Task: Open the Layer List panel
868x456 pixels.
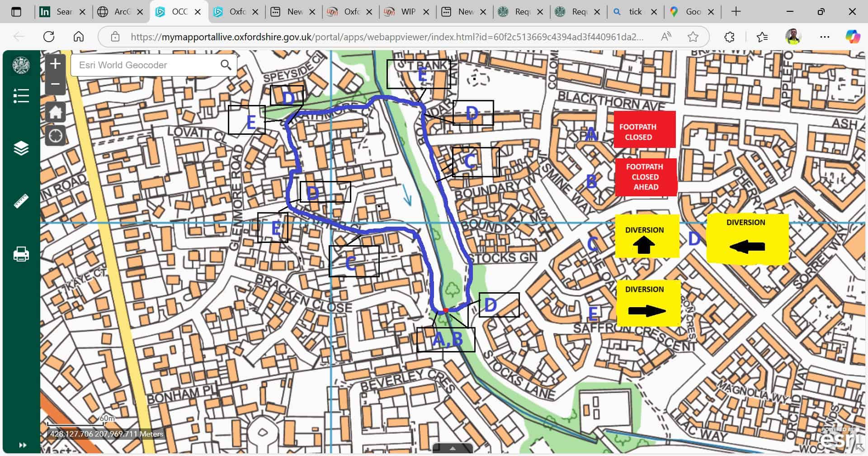Action: click(21, 148)
